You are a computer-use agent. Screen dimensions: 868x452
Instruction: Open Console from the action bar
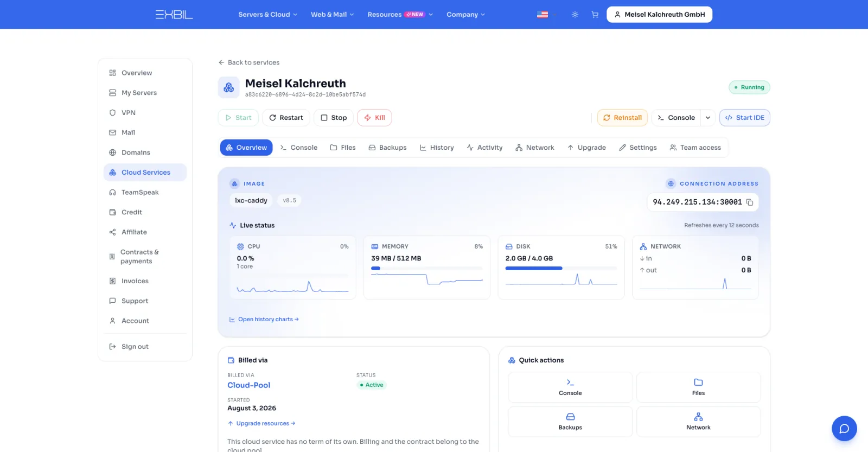point(676,118)
